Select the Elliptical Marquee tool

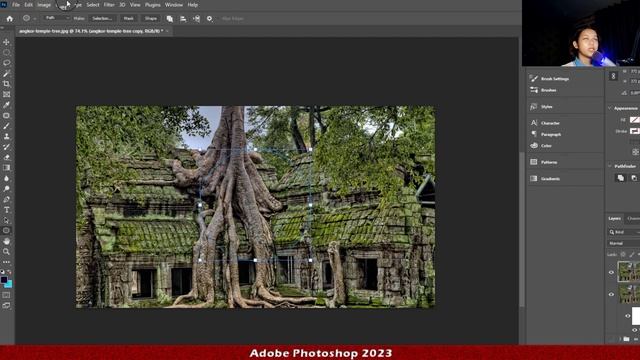click(x=6, y=53)
